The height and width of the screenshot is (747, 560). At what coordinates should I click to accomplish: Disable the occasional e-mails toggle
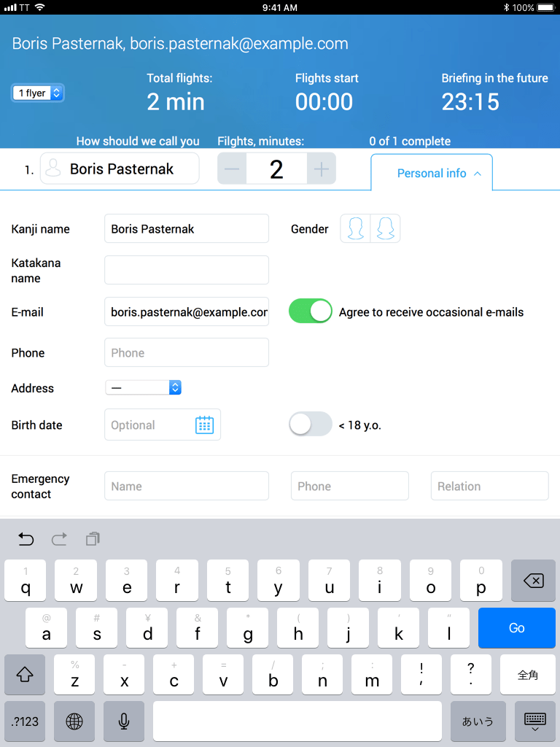[311, 311]
